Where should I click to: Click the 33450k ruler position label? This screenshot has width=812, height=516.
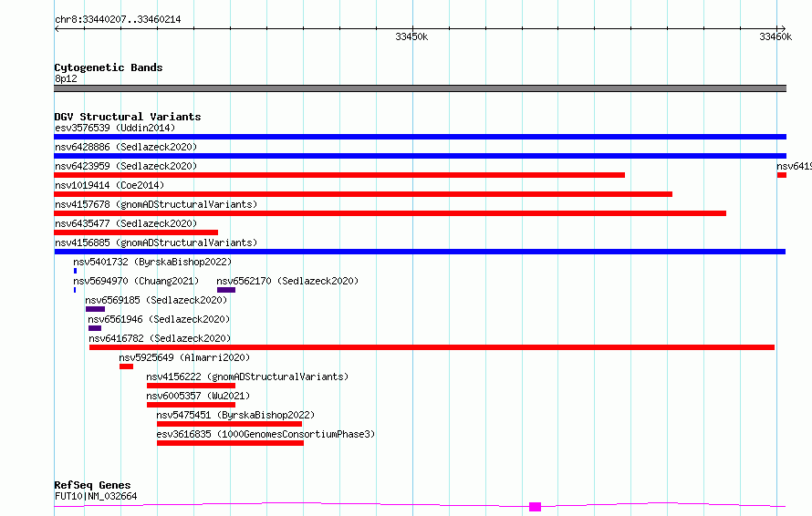point(411,36)
